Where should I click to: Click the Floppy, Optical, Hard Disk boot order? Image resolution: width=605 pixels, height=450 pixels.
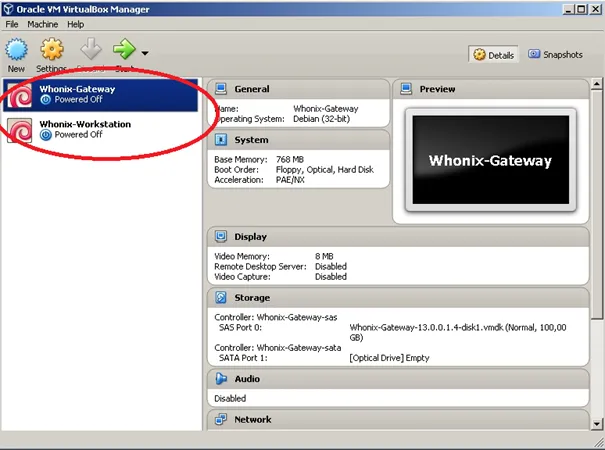[325, 170]
